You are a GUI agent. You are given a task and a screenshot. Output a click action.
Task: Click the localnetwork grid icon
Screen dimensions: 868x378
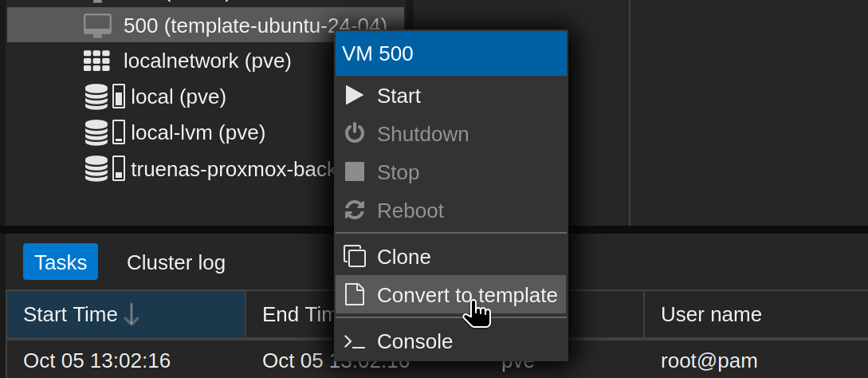(96, 61)
